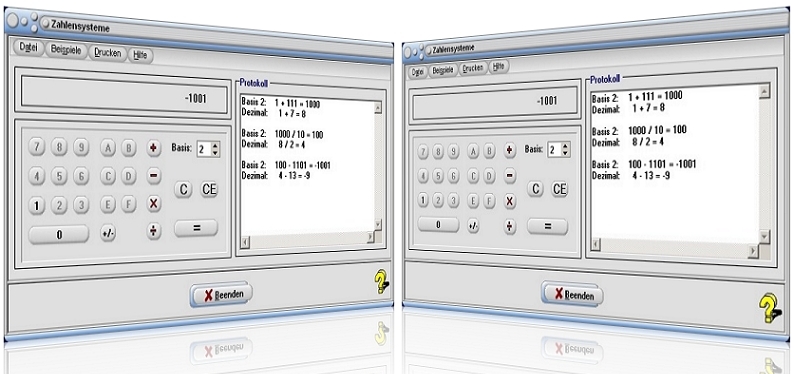Click yellow question mark help icon in right window

[x=770, y=308]
